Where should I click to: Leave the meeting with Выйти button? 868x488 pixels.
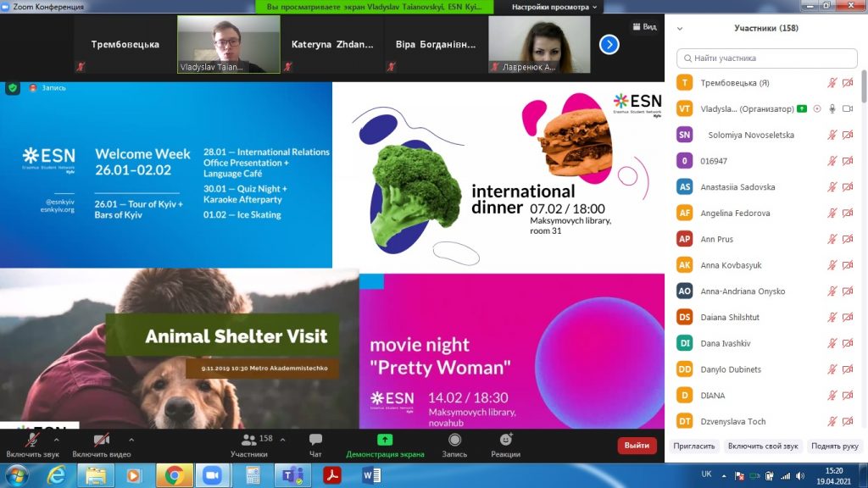pyautogui.click(x=637, y=446)
